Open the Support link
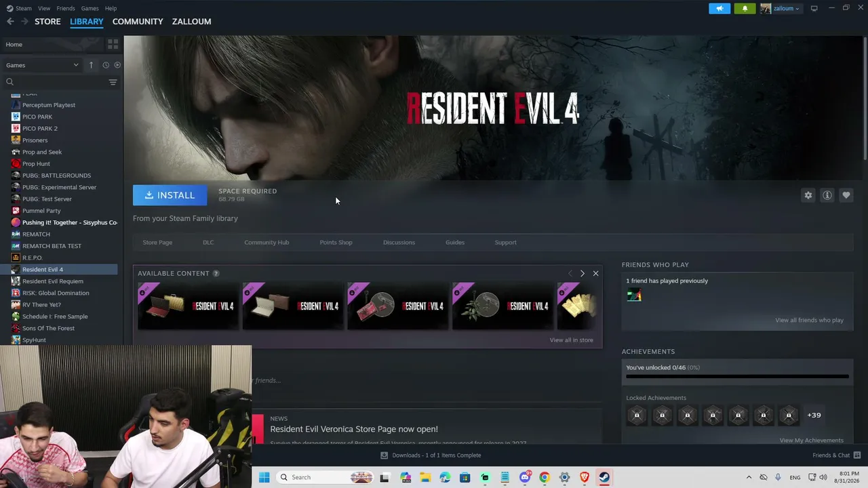The height and width of the screenshot is (488, 868). coord(505,242)
